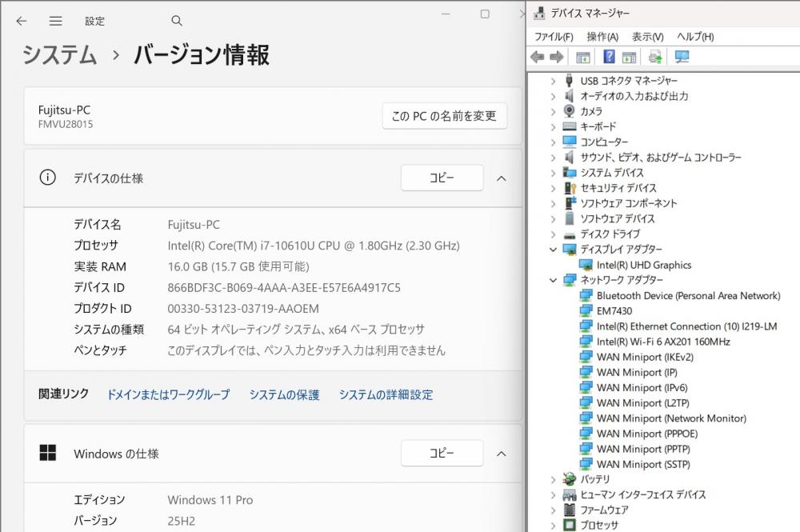Copy Windows の仕様 with the コピー button
The height and width of the screenshot is (532, 800).
click(x=442, y=454)
